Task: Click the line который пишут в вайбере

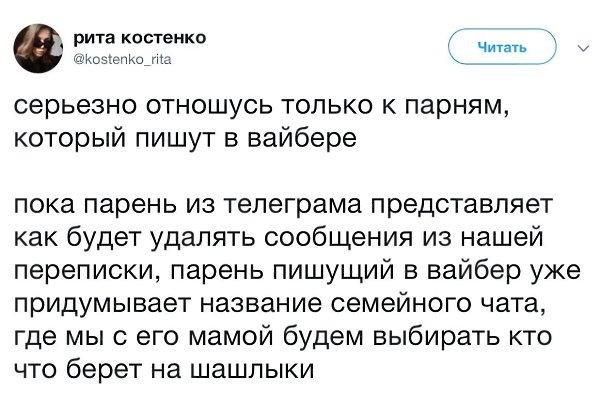Action: pyautogui.click(x=185, y=138)
